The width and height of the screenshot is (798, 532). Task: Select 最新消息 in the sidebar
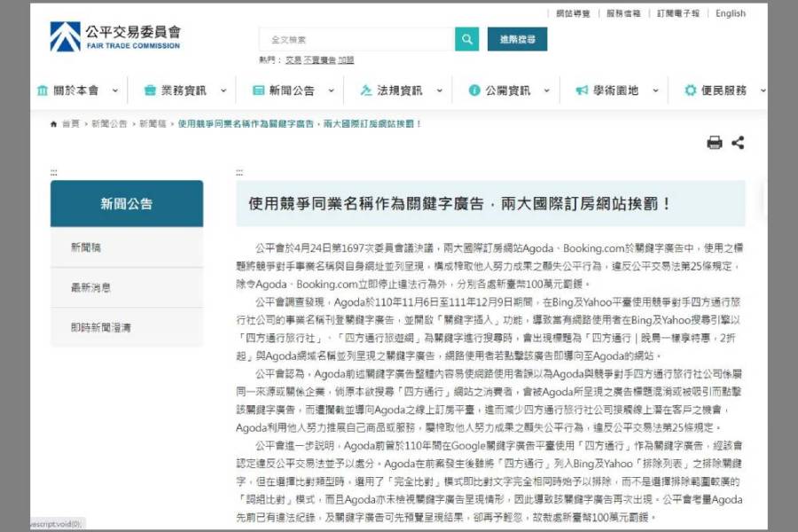coord(127,287)
